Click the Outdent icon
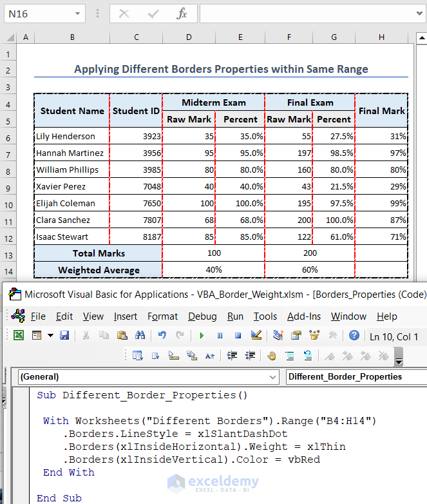427x504 pixels. 250,356
